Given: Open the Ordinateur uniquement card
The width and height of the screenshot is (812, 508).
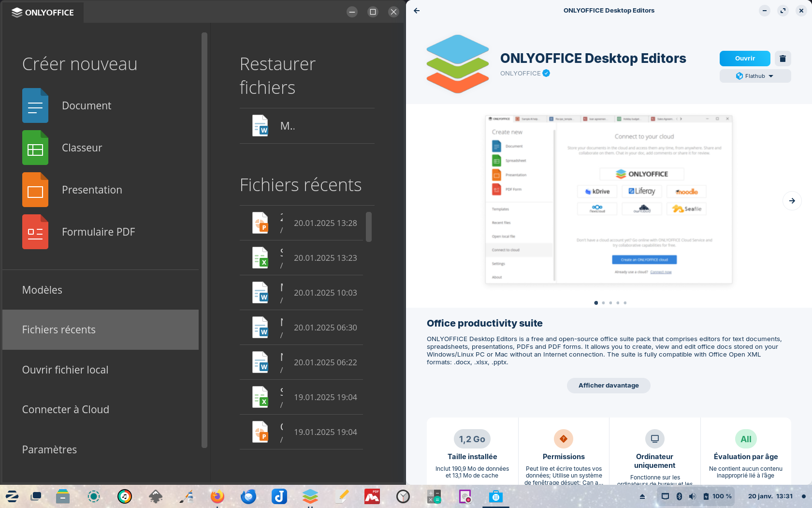Looking at the screenshot, I should [655, 451].
